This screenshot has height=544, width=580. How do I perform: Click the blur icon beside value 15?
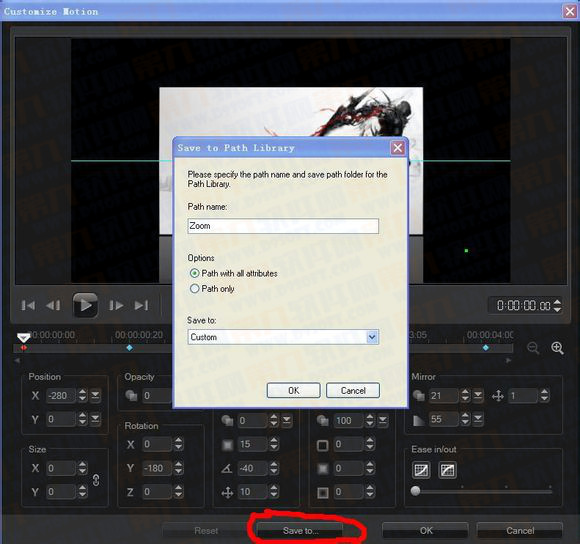(227, 445)
